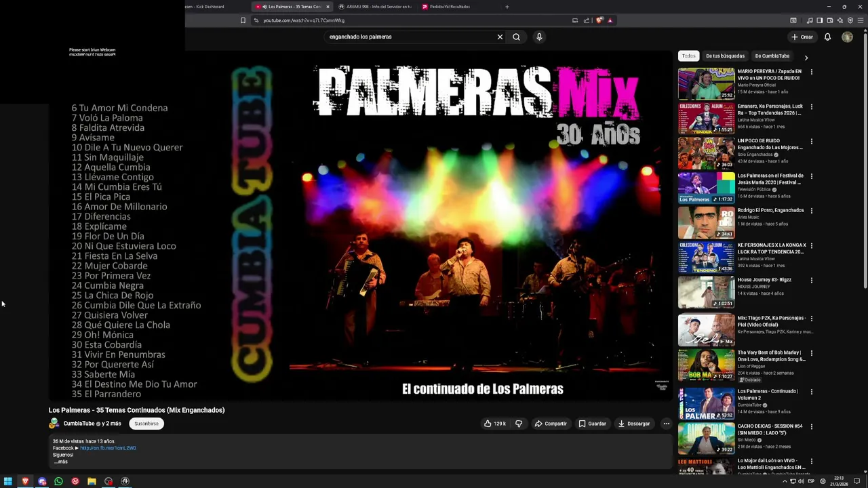Select the De CumbiaTube filter chip
The width and height of the screenshot is (868, 488).
[772, 56]
